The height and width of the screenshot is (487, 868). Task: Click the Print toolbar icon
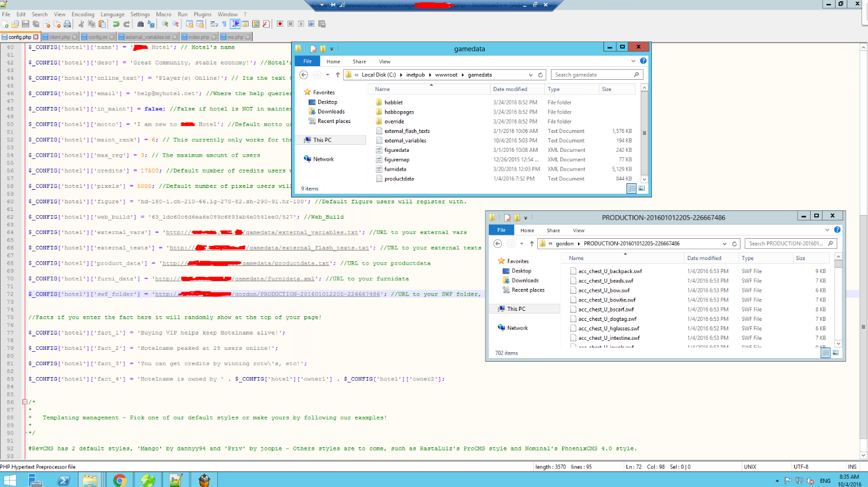pyautogui.click(x=67, y=24)
